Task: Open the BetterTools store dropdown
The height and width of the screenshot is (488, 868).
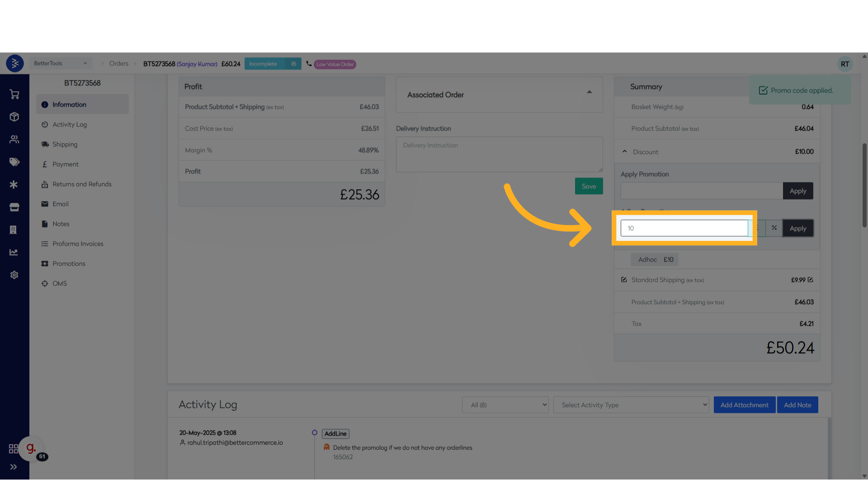Action: (61, 63)
